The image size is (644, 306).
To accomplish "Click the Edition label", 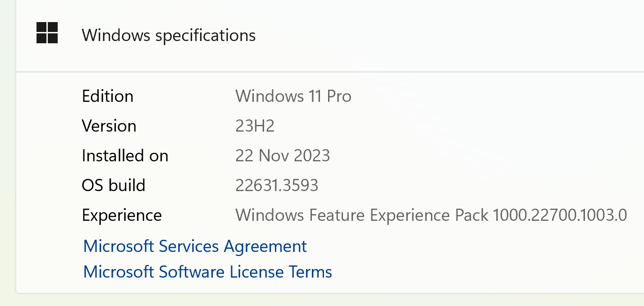I will 107,96.
